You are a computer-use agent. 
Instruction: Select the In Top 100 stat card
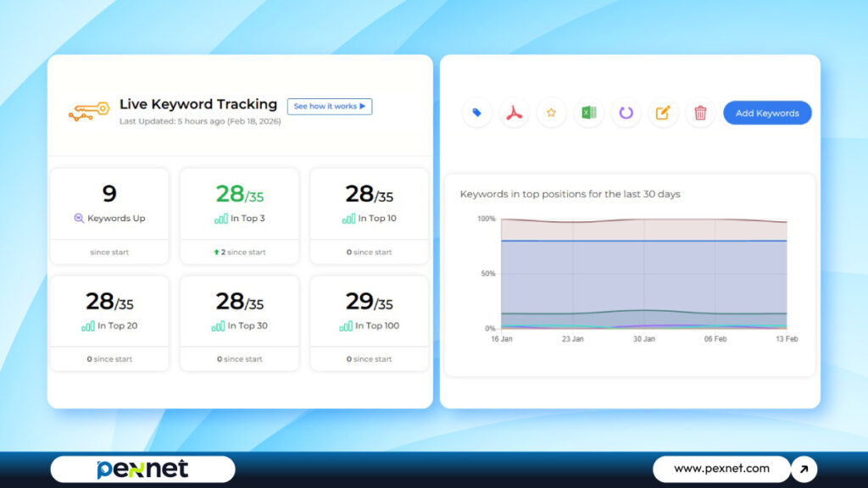pos(369,322)
